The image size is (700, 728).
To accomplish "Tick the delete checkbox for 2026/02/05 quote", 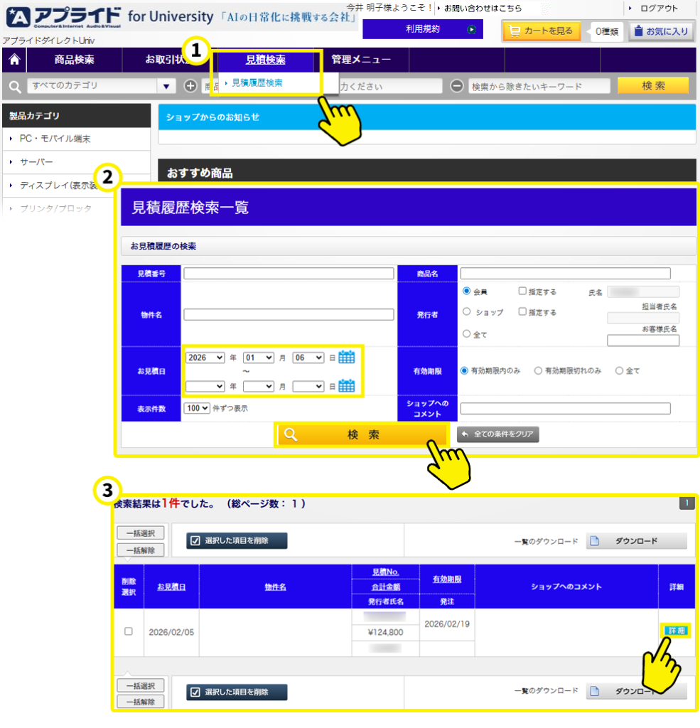I will [128, 631].
